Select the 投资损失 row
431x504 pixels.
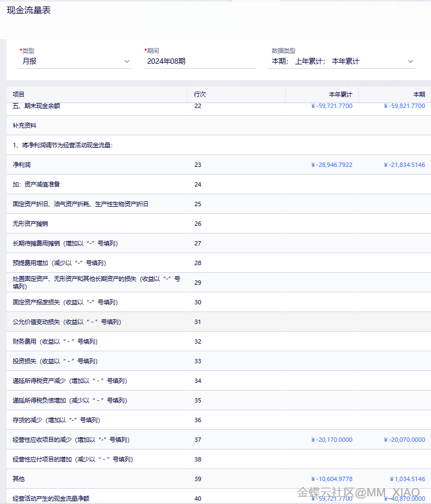[219, 361]
